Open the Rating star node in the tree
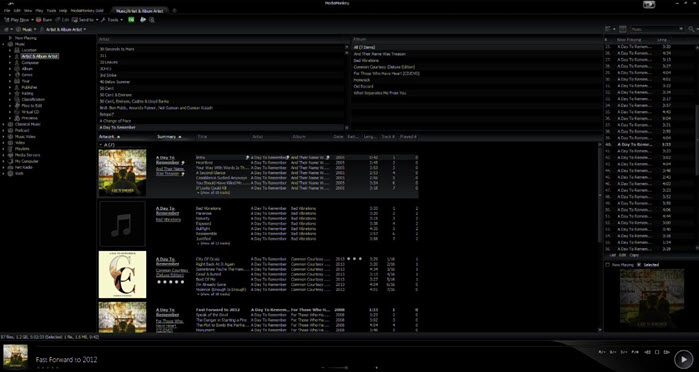This screenshot has width=699, height=372. tap(17, 94)
